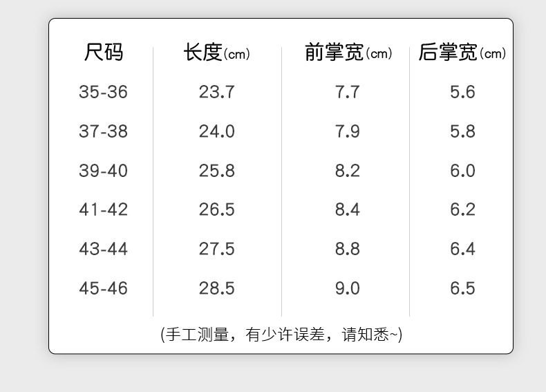This screenshot has width=546, height=392.
Task: Select the 37-38 size row label
Action: pyautogui.click(x=104, y=131)
